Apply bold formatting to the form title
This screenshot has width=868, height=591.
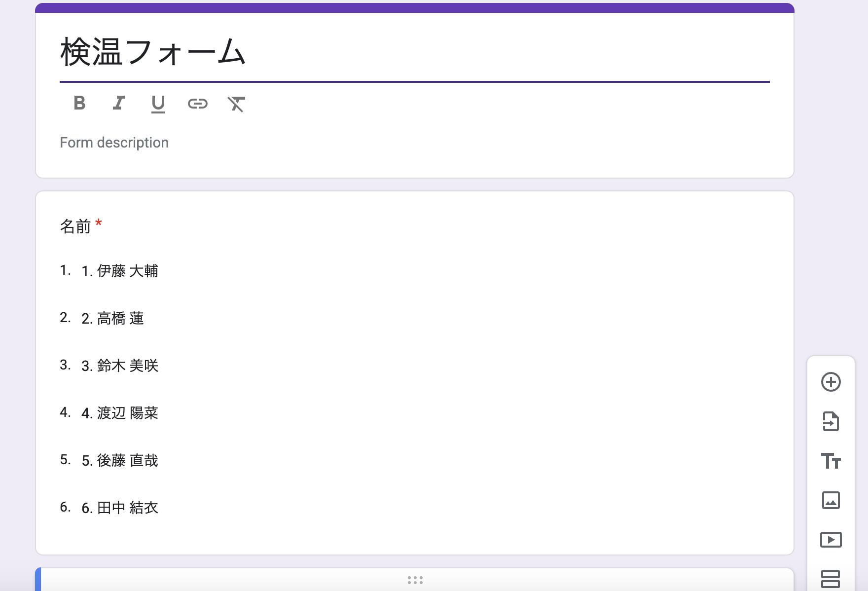tap(79, 104)
